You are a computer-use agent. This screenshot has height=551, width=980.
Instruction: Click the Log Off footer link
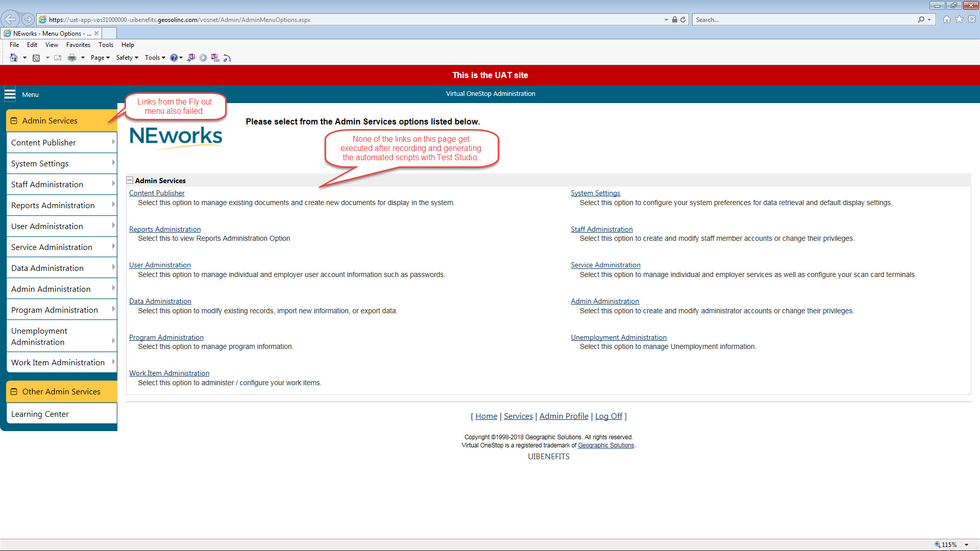click(x=608, y=416)
